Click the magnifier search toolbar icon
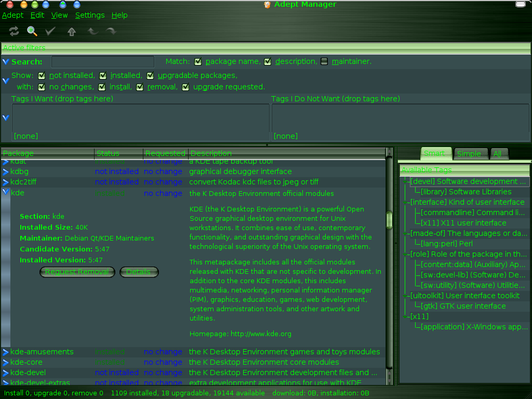 tap(32, 31)
